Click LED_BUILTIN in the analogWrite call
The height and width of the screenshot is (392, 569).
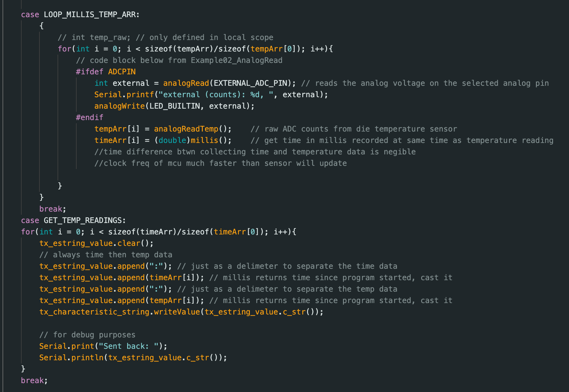[175, 106]
